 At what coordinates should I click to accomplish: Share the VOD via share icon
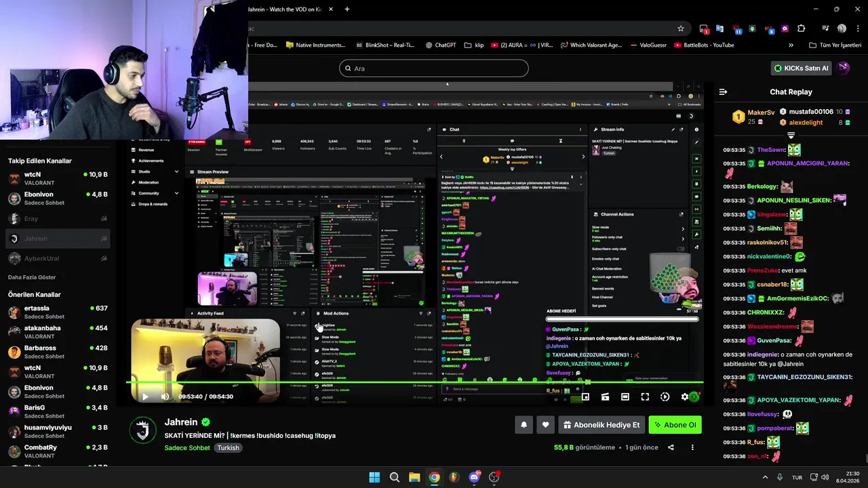pos(671,447)
